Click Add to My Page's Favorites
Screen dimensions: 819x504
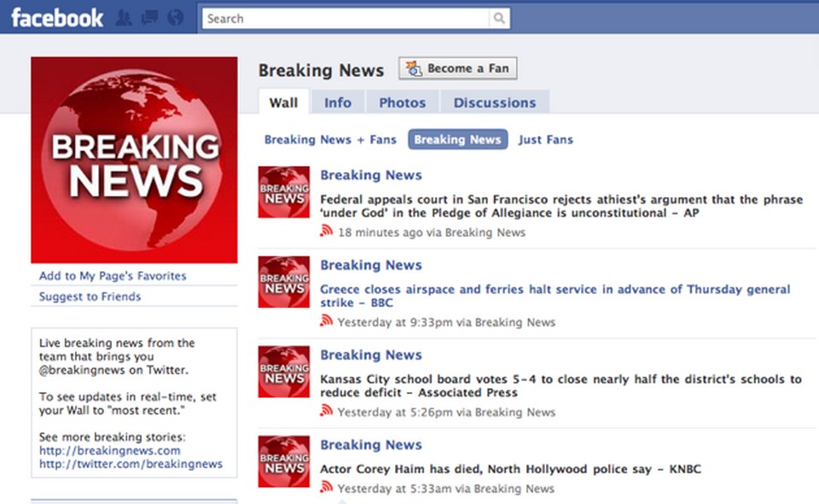[x=113, y=275]
